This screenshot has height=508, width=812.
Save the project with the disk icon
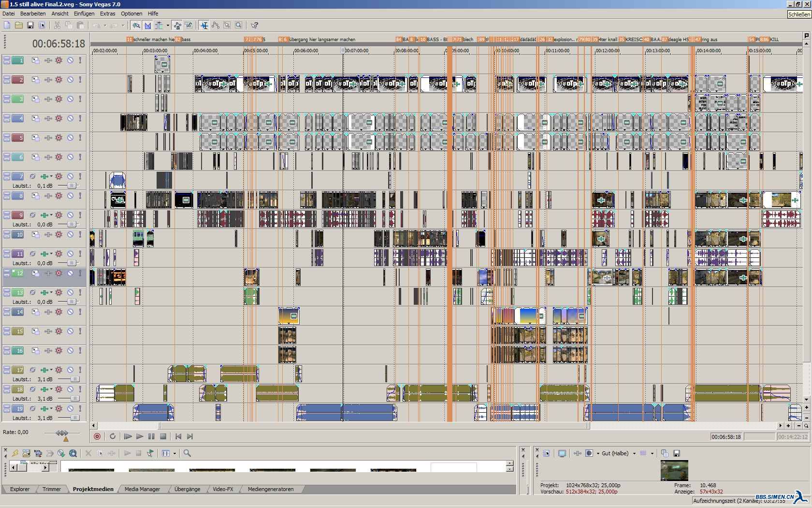pos(30,25)
